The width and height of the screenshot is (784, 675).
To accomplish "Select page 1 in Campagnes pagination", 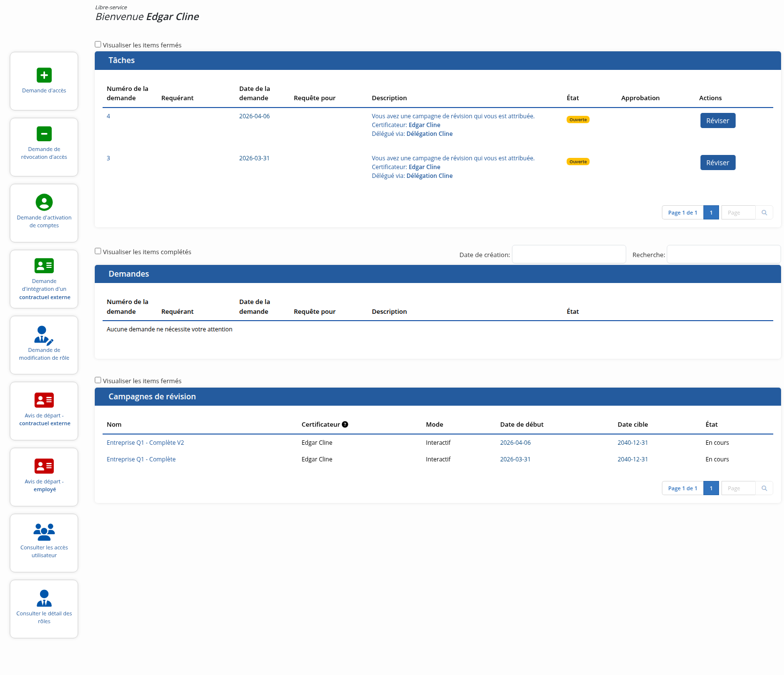I will (711, 488).
